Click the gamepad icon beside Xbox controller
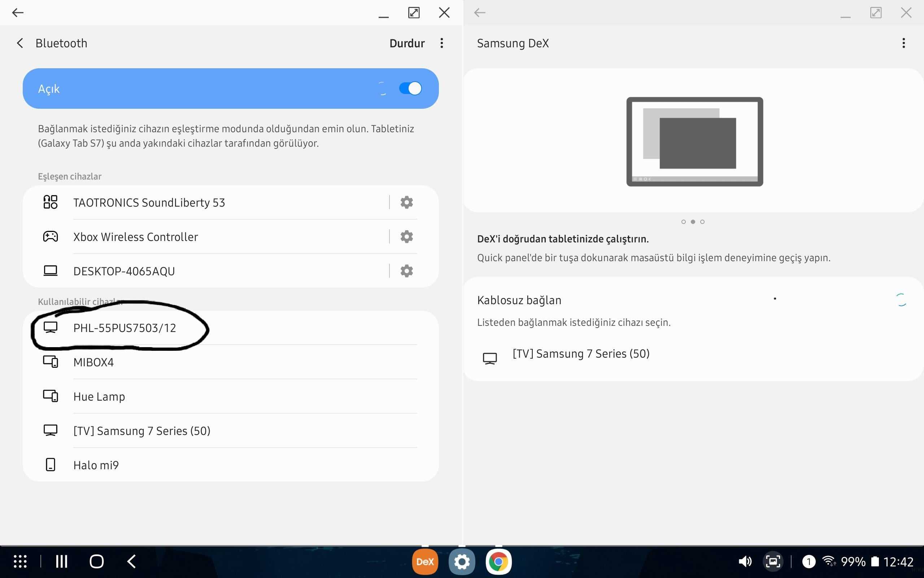This screenshot has height=578, width=924. (51, 237)
